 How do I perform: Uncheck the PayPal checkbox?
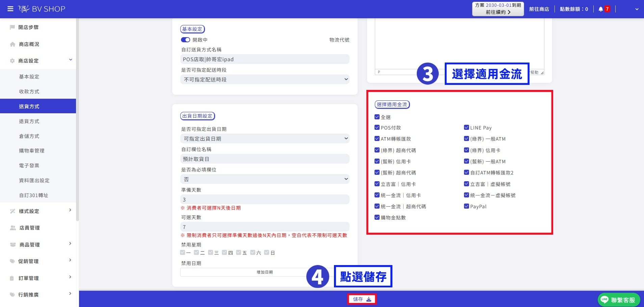466,206
